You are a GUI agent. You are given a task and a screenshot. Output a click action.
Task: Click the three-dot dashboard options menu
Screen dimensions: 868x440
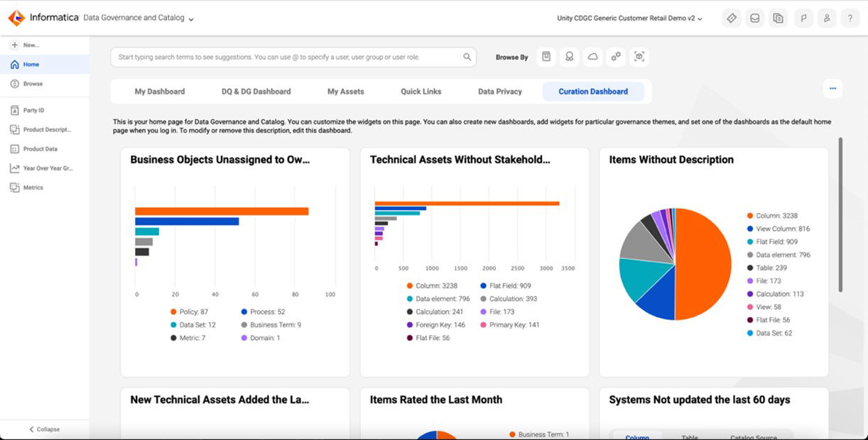tap(832, 88)
